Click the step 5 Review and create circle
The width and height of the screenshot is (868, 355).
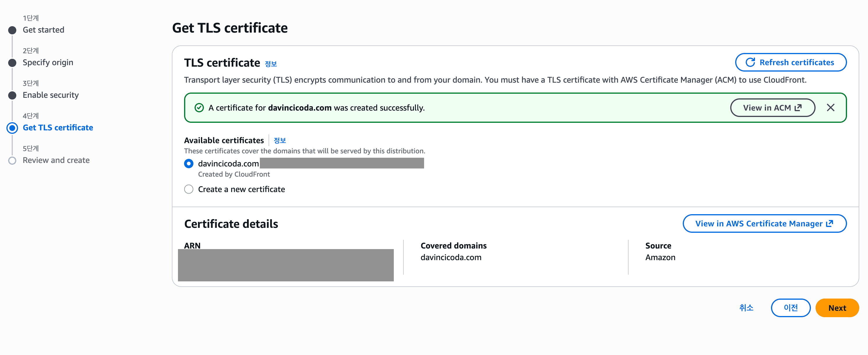point(12,161)
